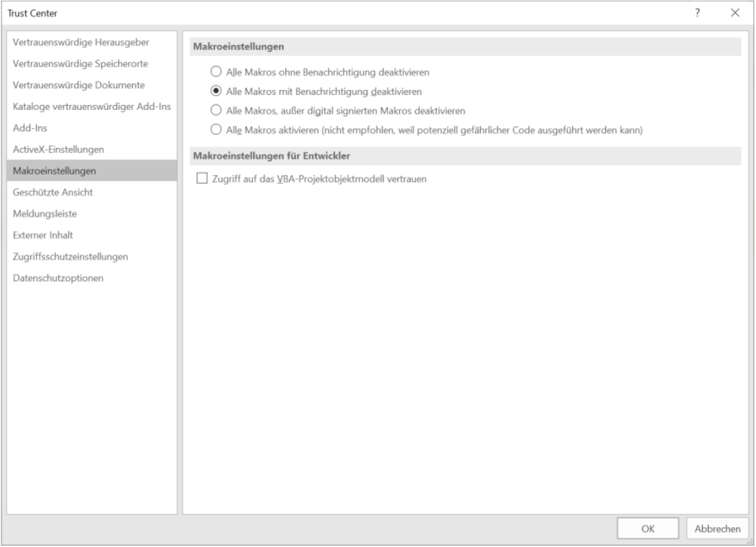The width and height of the screenshot is (756, 547).
Task: Check 'Zugriff auf das VBA-Projektobjektmodell vertrauen'
Action: click(x=201, y=179)
